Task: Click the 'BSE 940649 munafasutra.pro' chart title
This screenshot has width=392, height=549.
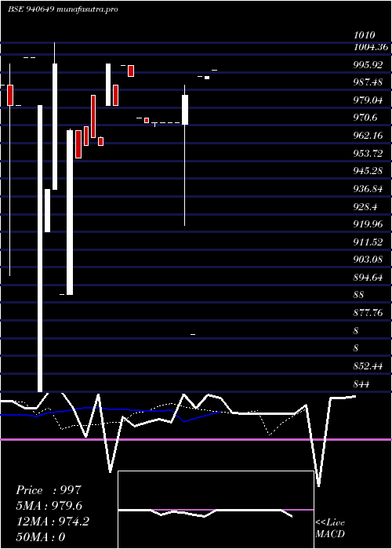Action: [x=63, y=9]
